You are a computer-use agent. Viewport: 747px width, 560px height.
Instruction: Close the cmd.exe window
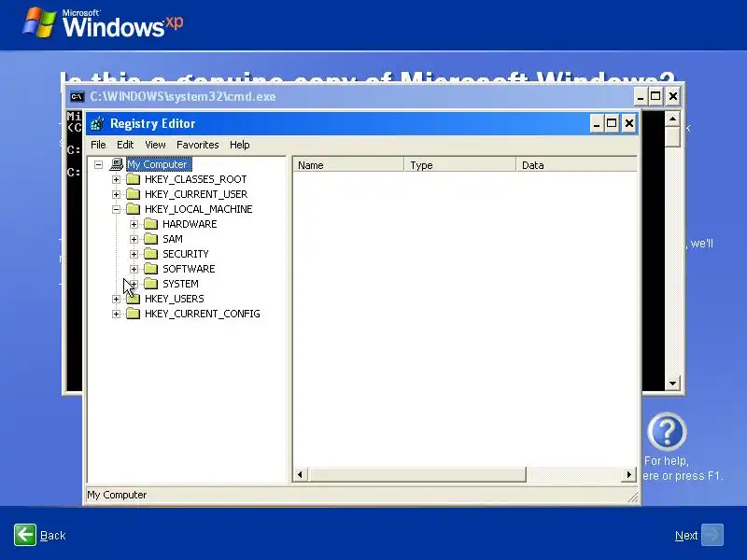673,97
